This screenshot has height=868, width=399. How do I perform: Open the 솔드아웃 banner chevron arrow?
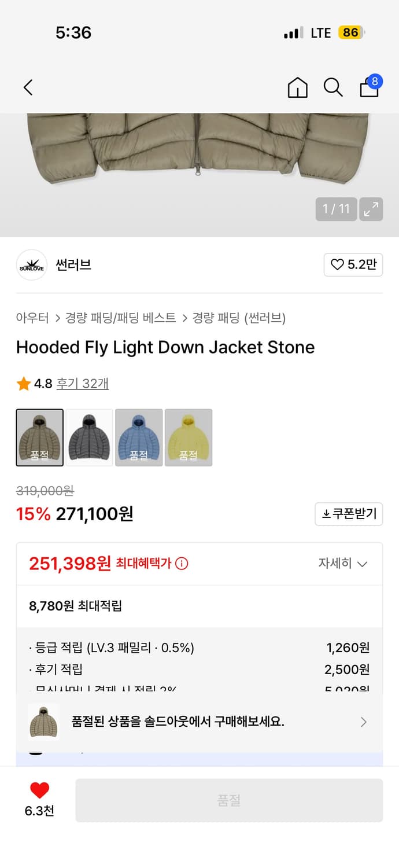pyautogui.click(x=363, y=722)
